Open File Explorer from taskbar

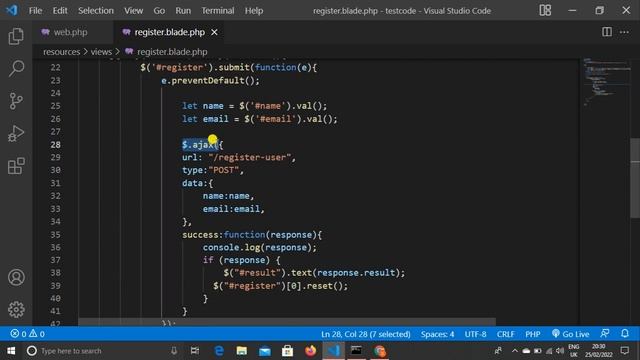[242, 351]
